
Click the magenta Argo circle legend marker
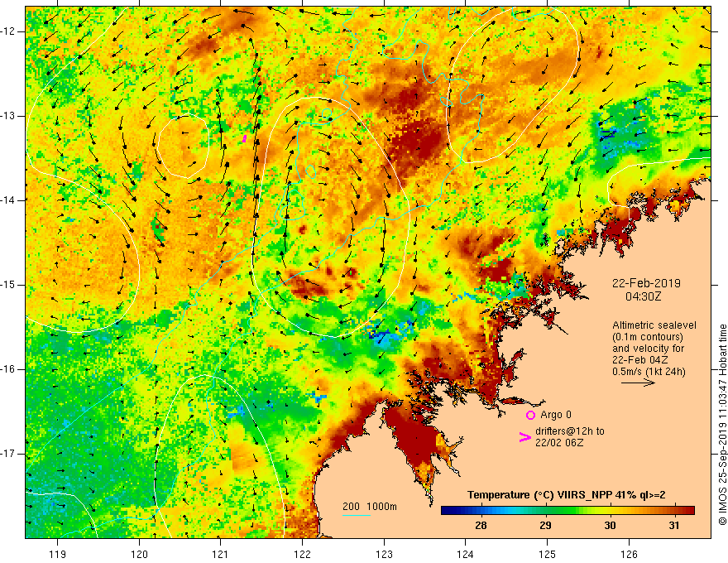click(530, 416)
